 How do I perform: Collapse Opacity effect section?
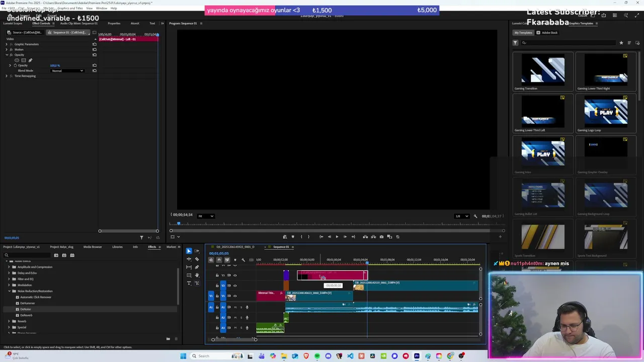pos(7,55)
